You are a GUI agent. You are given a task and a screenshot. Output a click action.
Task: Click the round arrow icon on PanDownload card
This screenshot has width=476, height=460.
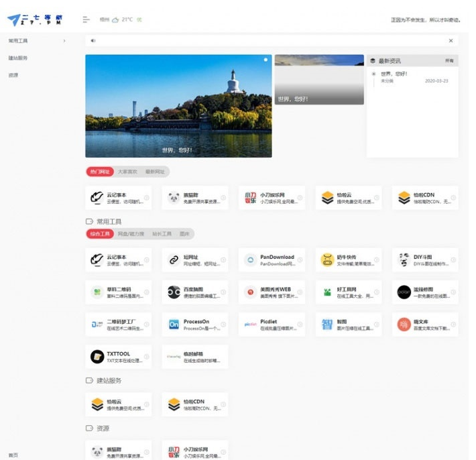pos(300,260)
